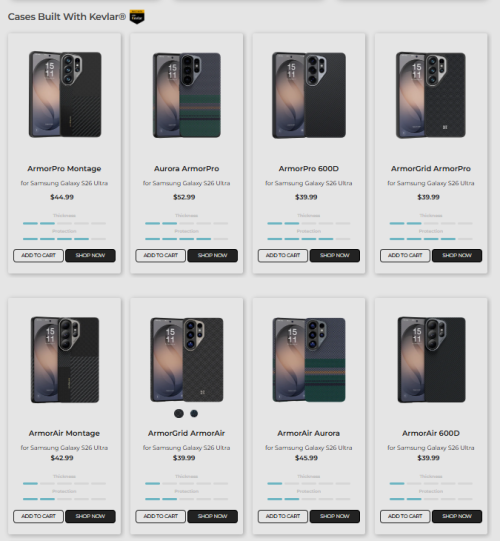This screenshot has height=541, width=500.
Task: Shop now for Aurora ArmorPro
Action: click(213, 256)
